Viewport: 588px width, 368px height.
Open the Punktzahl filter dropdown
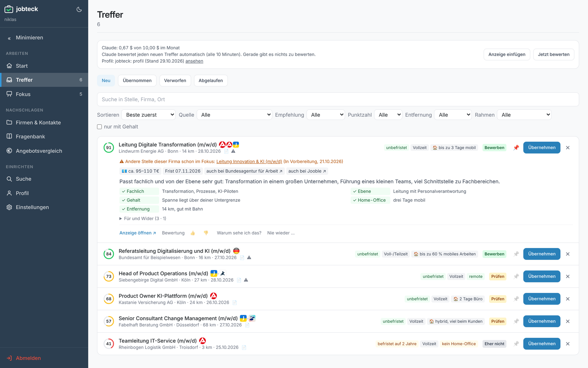click(x=388, y=115)
